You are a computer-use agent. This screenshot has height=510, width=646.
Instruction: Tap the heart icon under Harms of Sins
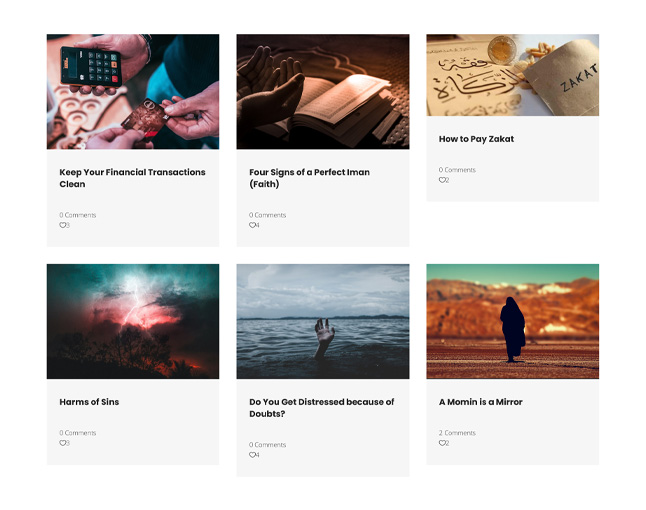click(63, 443)
